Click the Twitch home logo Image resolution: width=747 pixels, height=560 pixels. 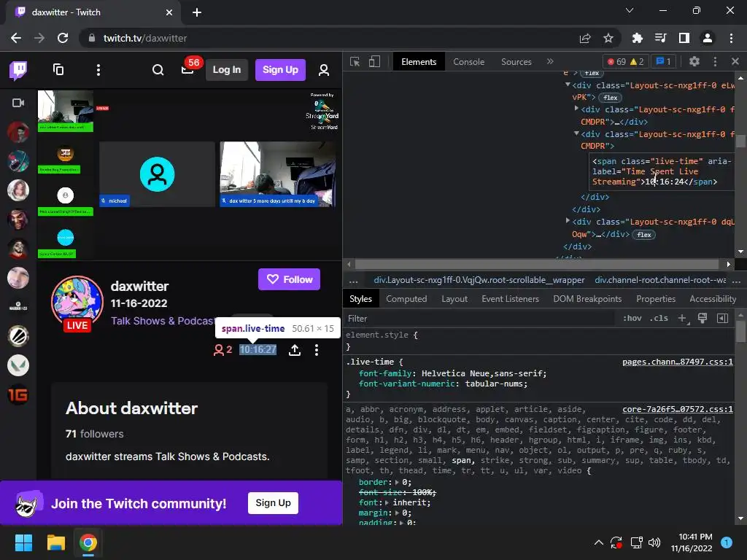(x=18, y=70)
